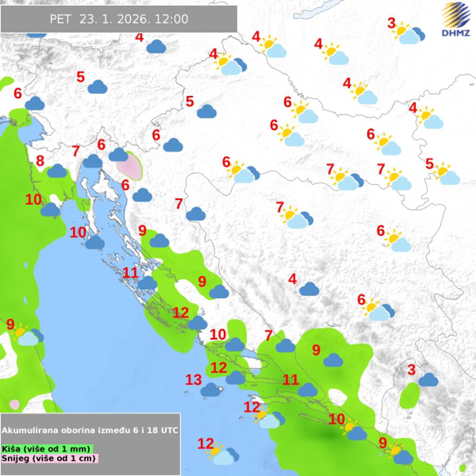The height and width of the screenshot is (476, 476).
Task: Select the cloud icon next to temperature 8
Action: (57, 171)
